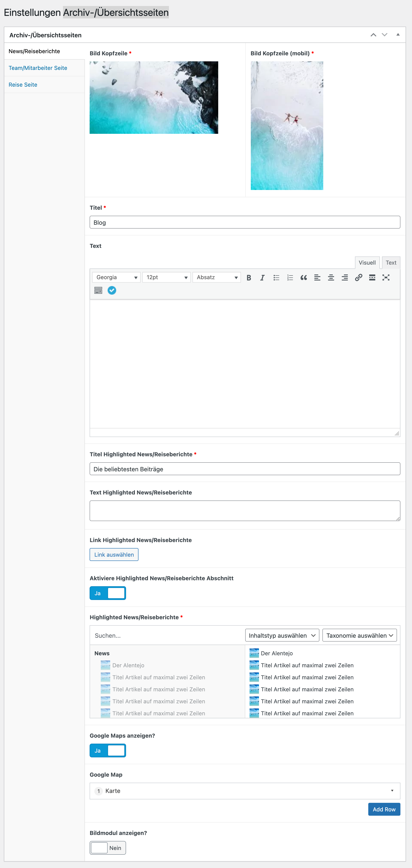This screenshot has height=868, width=412.
Task: Disable Highlighted News/Reiseberichte Abschnitt toggle
Action: [x=108, y=593]
